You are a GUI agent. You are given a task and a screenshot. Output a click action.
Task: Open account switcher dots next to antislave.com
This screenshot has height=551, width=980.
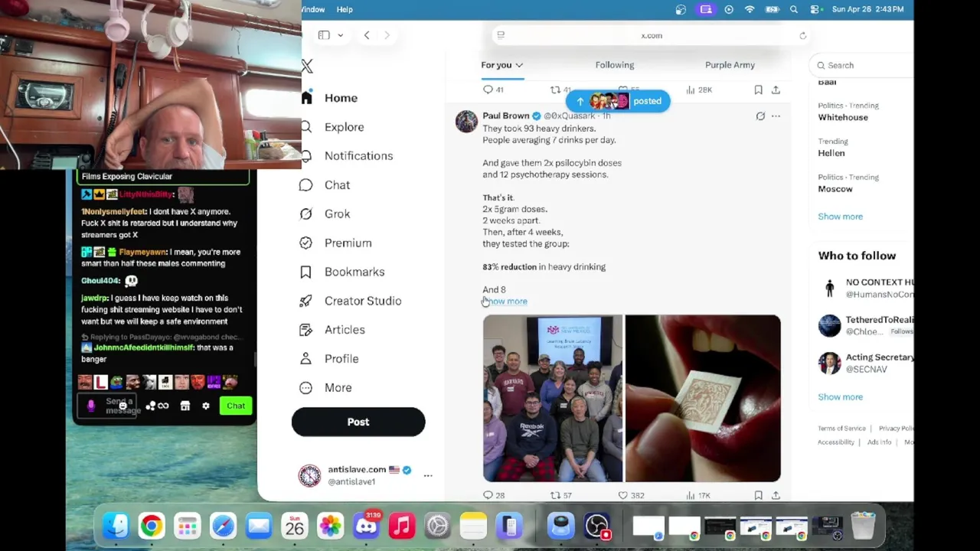[428, 476]
